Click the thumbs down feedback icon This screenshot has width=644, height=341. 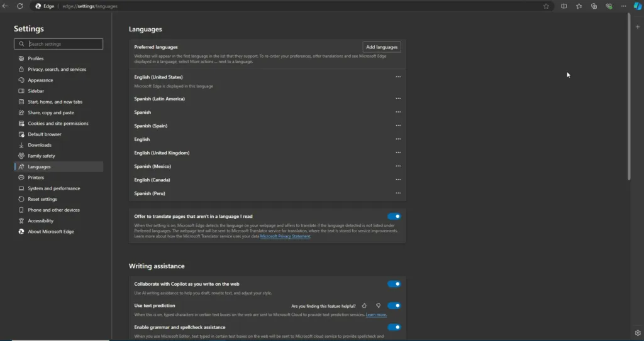378,306
